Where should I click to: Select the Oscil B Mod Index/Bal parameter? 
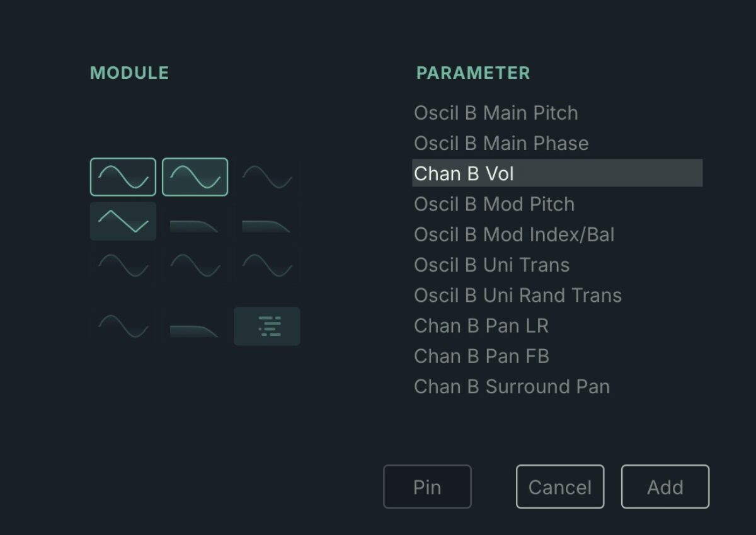pos(515,234)
